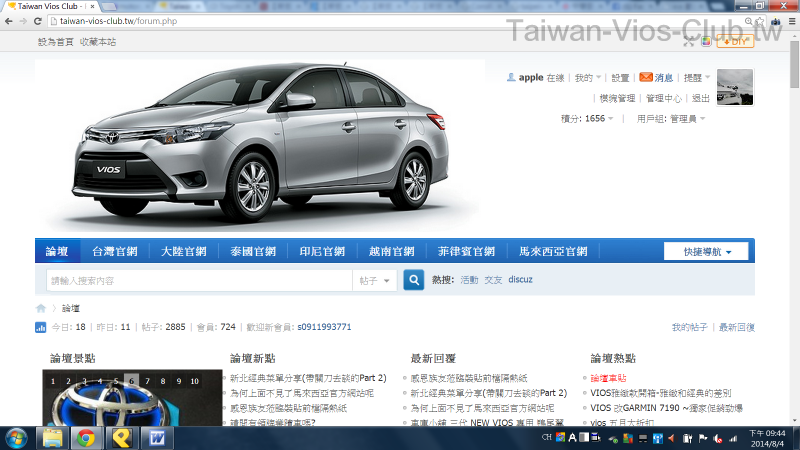Click the battery power tray icon

tap(688, 438)
